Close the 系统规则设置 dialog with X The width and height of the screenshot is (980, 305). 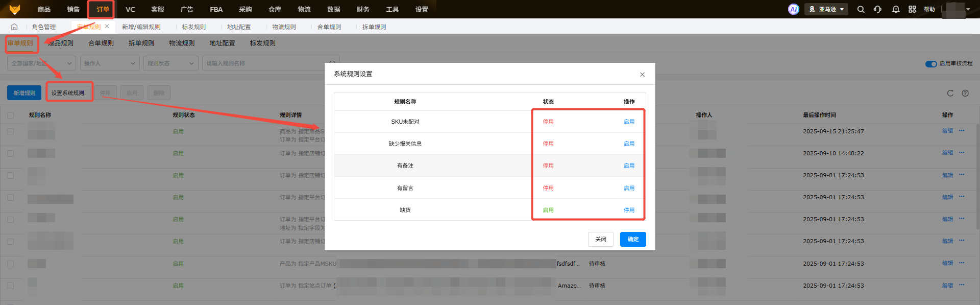[x=642, y=75]
